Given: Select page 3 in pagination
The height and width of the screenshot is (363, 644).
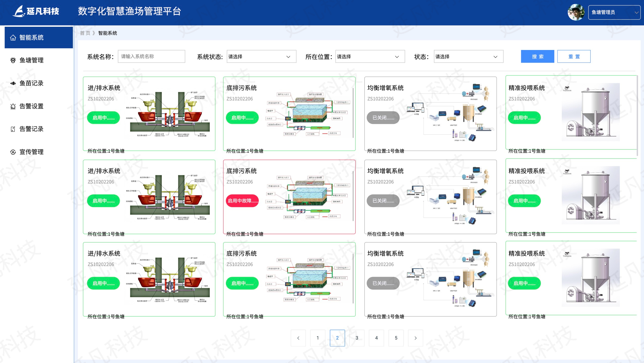Looking at the screenshot, I should (x=357, y=338).
